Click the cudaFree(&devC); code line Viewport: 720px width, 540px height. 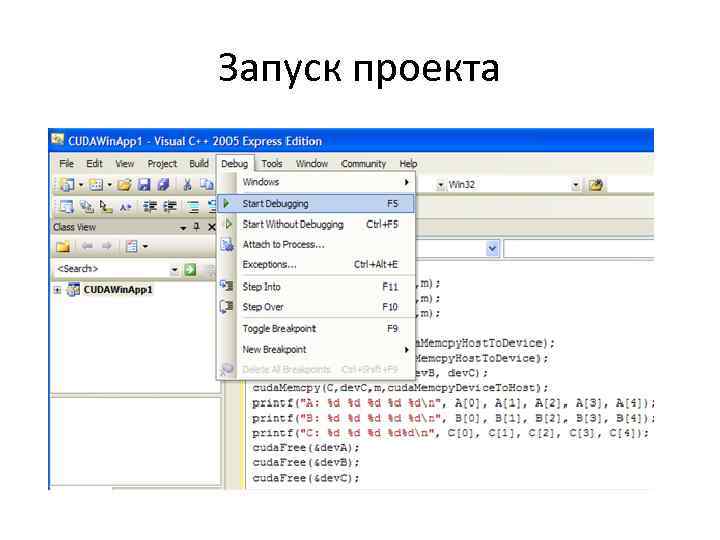click(x=305, y=478)
